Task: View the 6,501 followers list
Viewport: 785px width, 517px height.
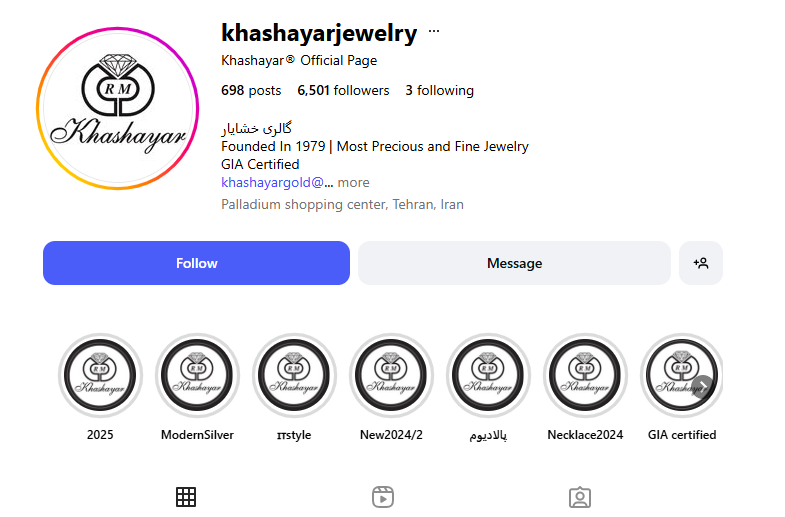Action: tap(343, 91)
